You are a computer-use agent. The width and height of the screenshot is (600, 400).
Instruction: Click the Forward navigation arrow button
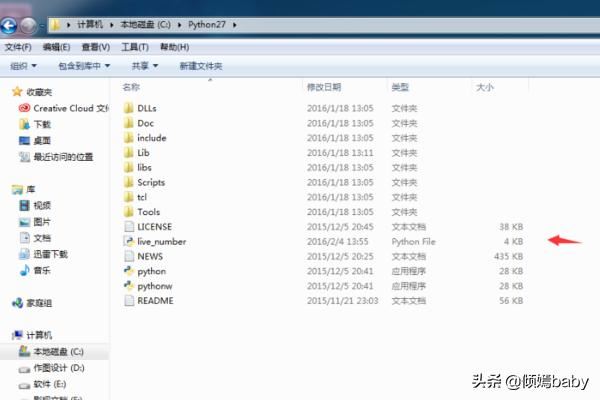pyautogui.click(x=28, y=26)
